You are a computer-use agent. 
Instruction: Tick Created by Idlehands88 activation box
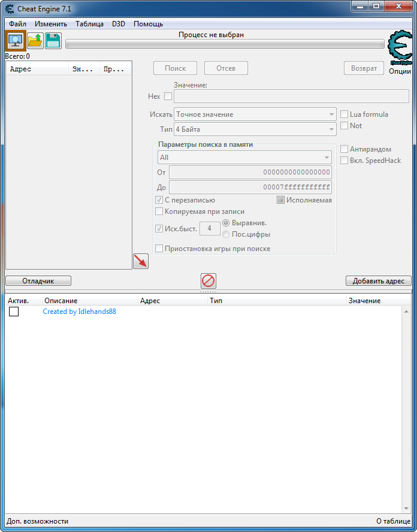pos(14,312)
